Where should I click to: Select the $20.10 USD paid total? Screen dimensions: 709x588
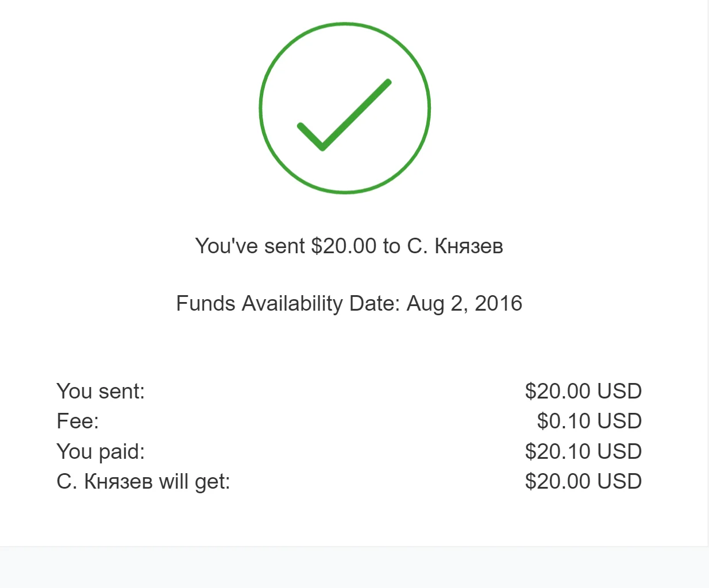click(583, 451)
